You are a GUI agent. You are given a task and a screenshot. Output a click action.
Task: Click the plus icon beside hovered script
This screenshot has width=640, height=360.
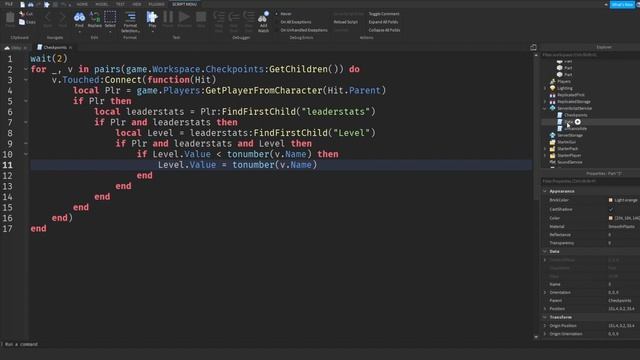(578, 122)
